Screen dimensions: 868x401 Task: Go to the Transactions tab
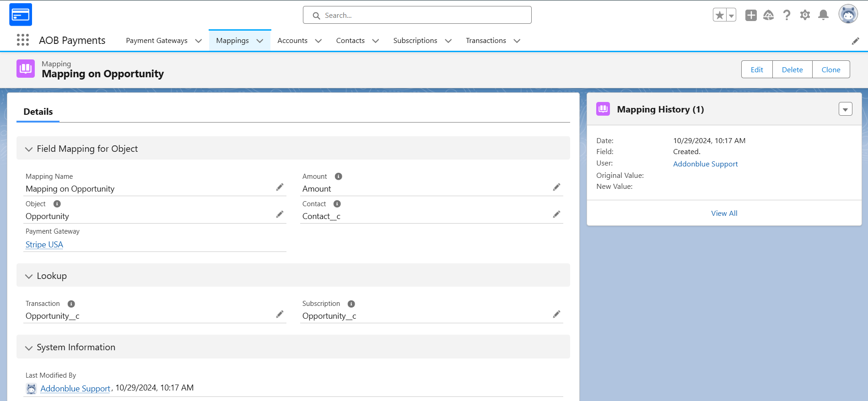(486, 41)
